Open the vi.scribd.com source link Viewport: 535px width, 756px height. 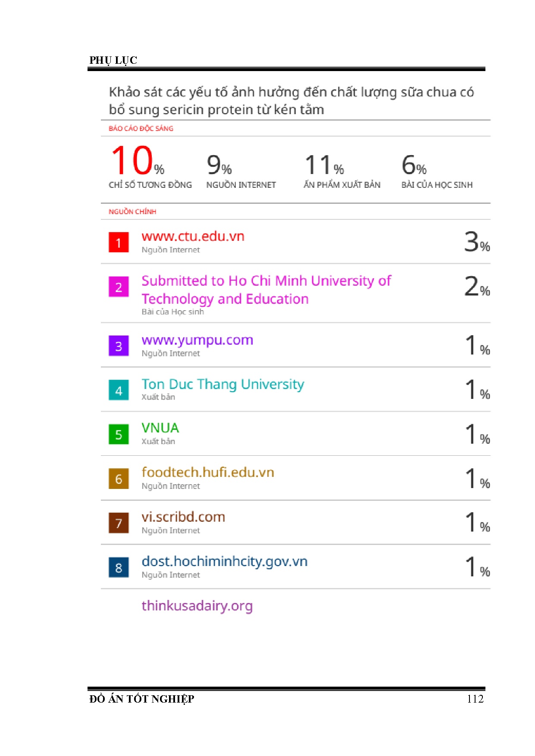click(x=183, y=517)
